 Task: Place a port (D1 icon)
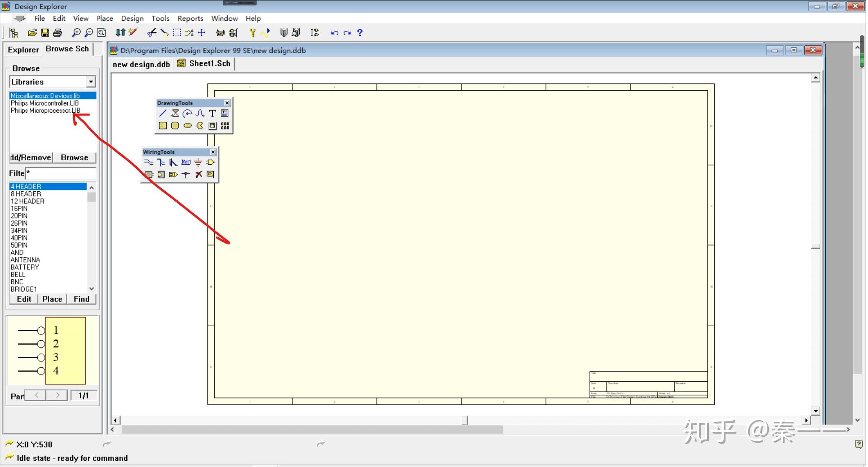point(173,175)
